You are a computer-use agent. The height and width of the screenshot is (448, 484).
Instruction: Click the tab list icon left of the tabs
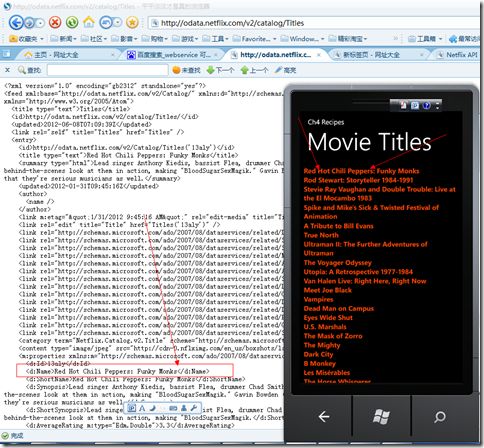pos(6,54)
